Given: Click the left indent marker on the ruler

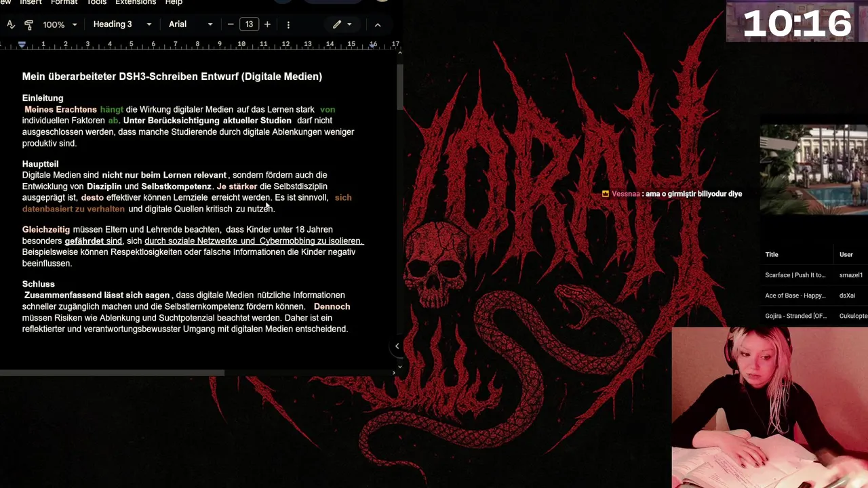Looking at the screenshot, I should click(x=22, y=45).
